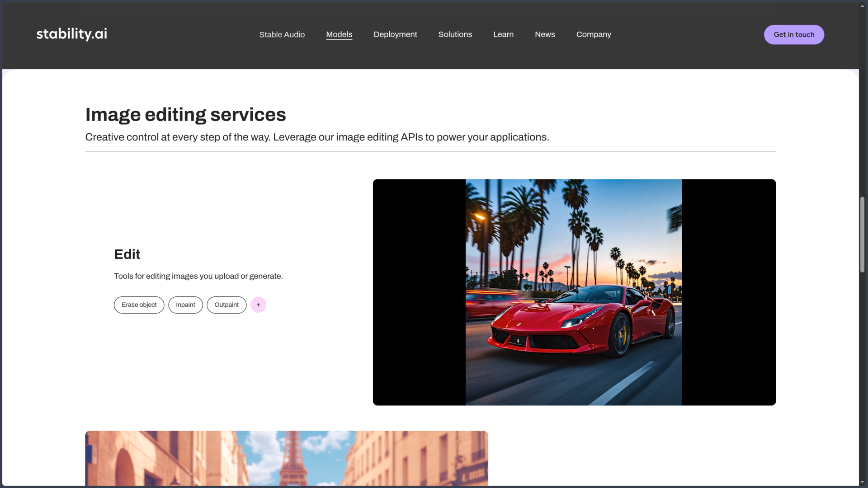Click the Edit section heading

pos(127,254)
